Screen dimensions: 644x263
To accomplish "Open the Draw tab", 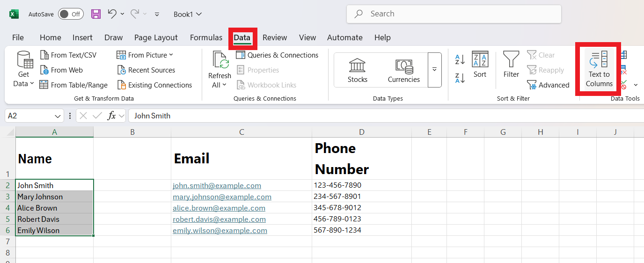I will point(113,37).
